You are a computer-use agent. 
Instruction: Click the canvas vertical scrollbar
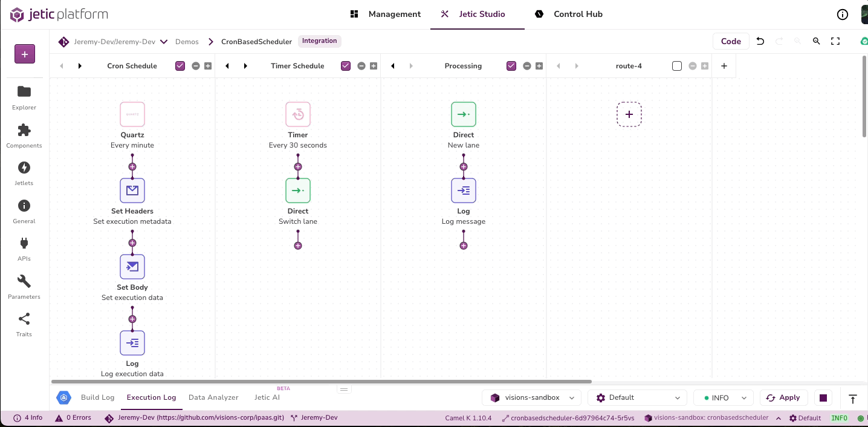pos(864,96)
